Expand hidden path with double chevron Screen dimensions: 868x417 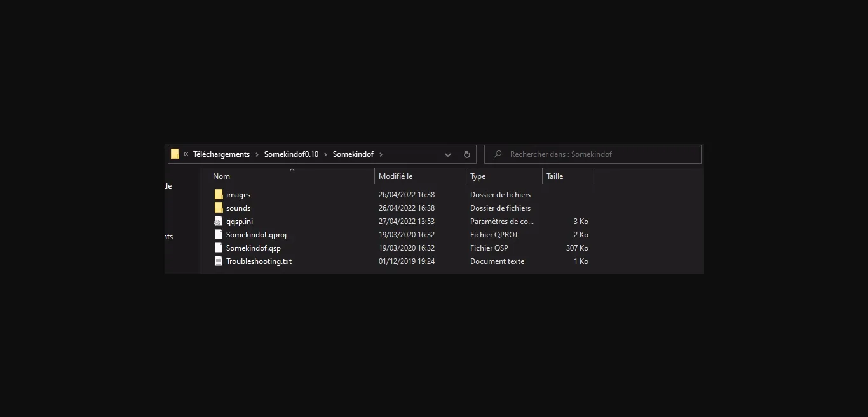pyautogui.click(x=186, y=154)
